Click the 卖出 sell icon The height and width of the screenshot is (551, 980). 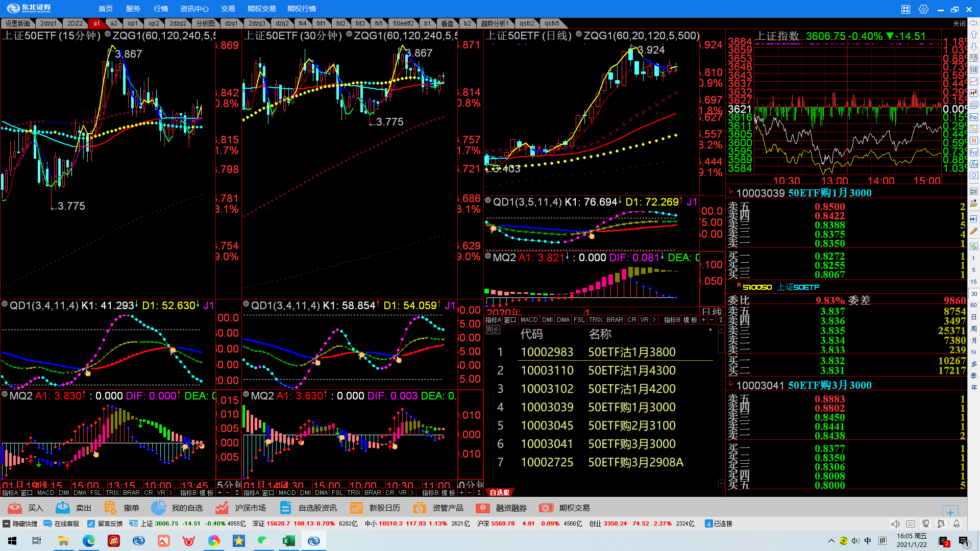[x=63, y=508]
